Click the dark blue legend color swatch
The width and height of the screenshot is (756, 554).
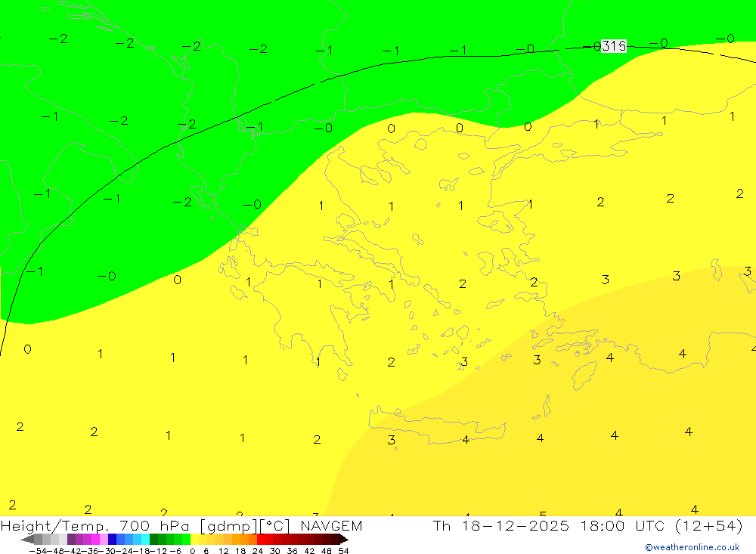(x=112, y=539)
